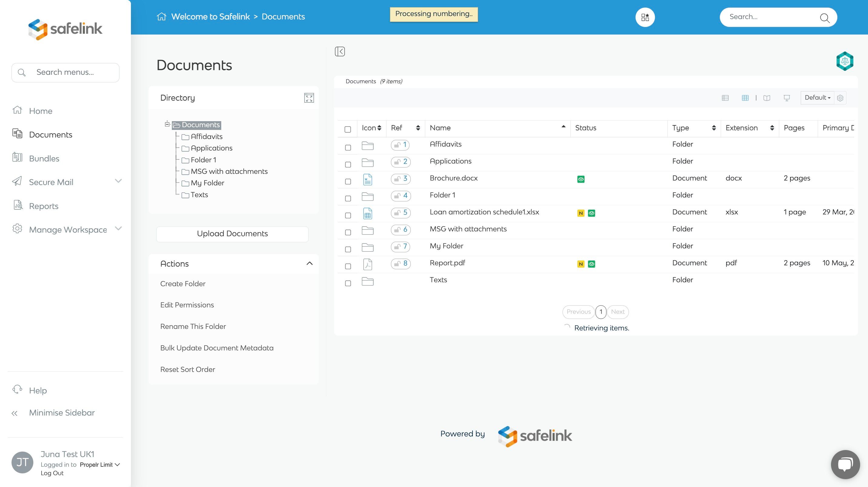Collapse the Actions panel chevron
The height and width of the screenshot is (487, 868).
(309, 263)
